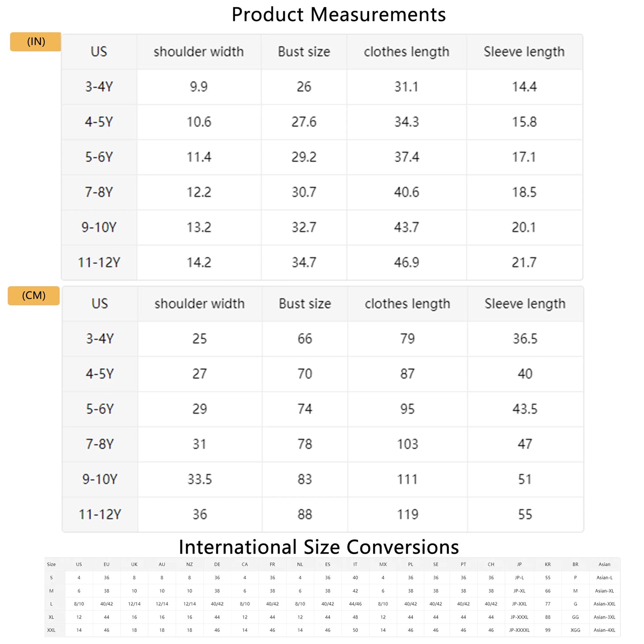The width and height of the screenshot is (644, 644).
Task: Select the 3-4Y row in inches table
Action: click(99, 87)
